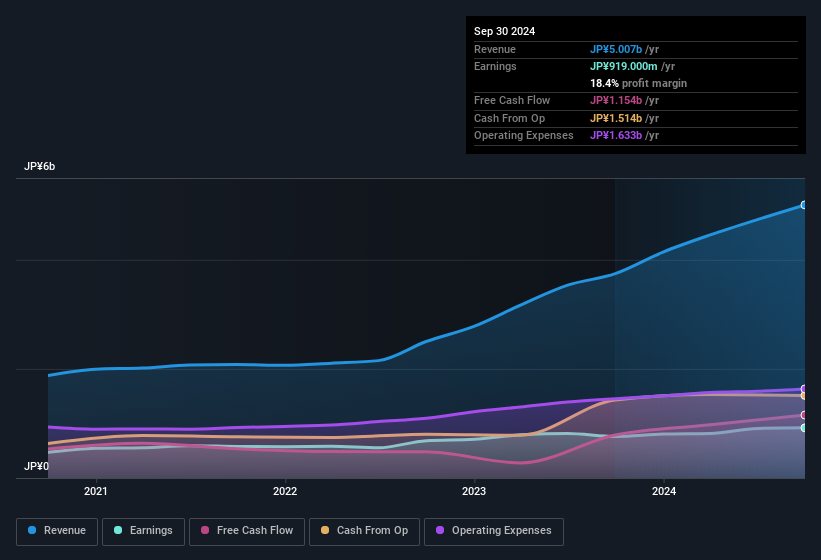Click the JP¥5.007b revenue value
Viewport: 821px width, 560px height.
click(616, 49)
